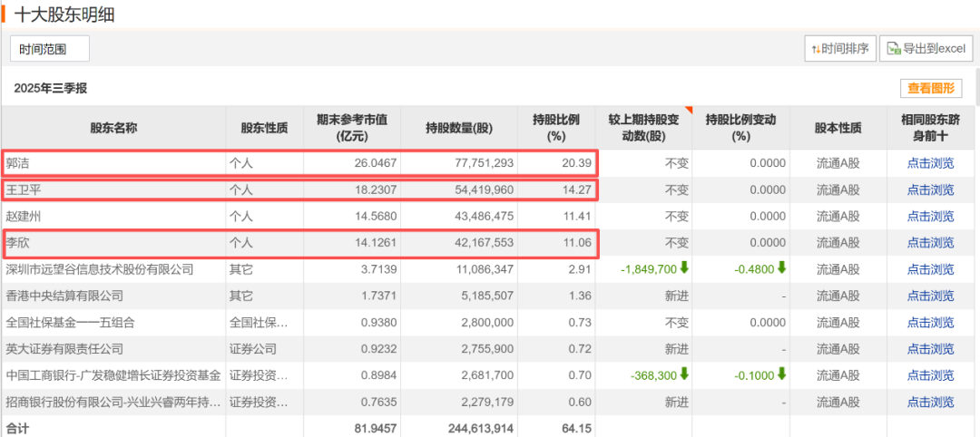Click green down arrow beside -368,300
The image size is (980, 437).
(x=683, y=375)
